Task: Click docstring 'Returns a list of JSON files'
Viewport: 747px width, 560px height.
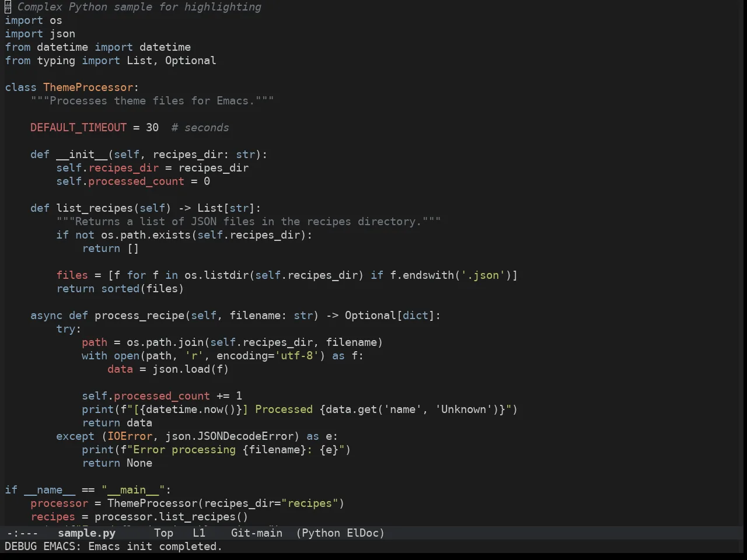Action: tap(165, 222)
